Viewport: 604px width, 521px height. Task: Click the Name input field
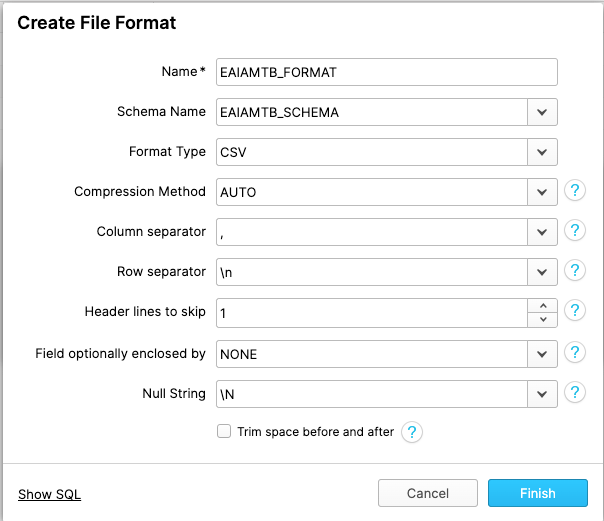387,72
